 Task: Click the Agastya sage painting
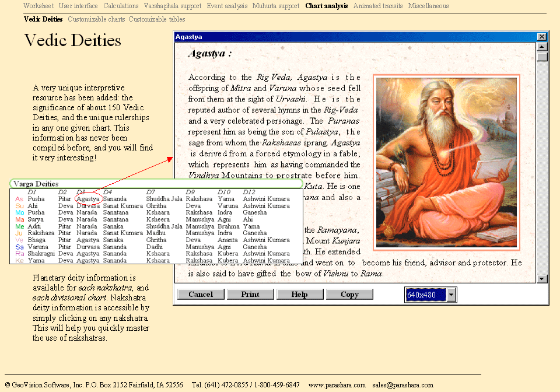pyautogui.click(x=446, y=162)
